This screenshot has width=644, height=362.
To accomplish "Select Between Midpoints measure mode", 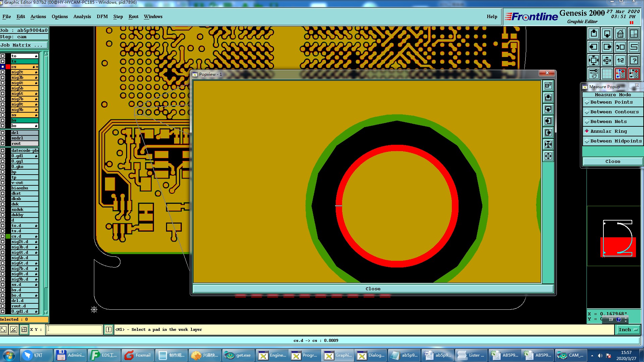I will 613,141.
